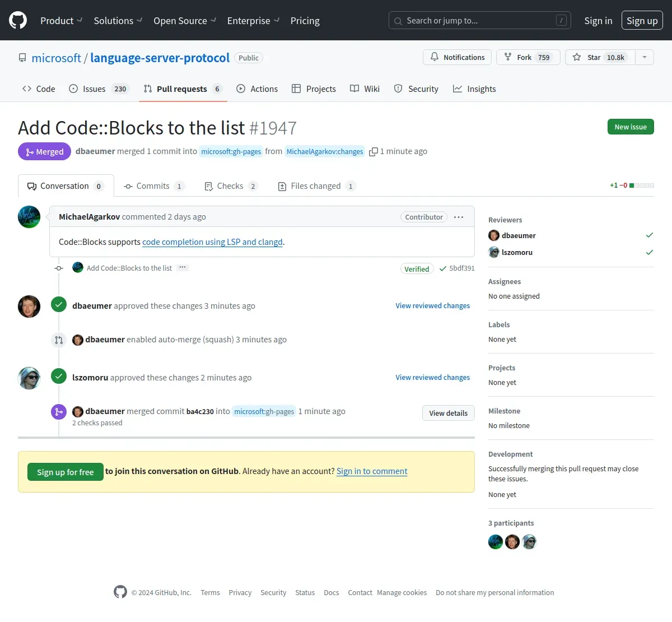Screen dimensions: 672x622
Task: Open the Checks tab
Action: click(x=231, y=186)
